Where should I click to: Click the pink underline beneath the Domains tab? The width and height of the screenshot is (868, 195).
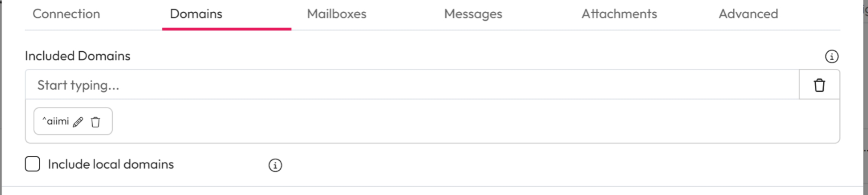[226, 29]
